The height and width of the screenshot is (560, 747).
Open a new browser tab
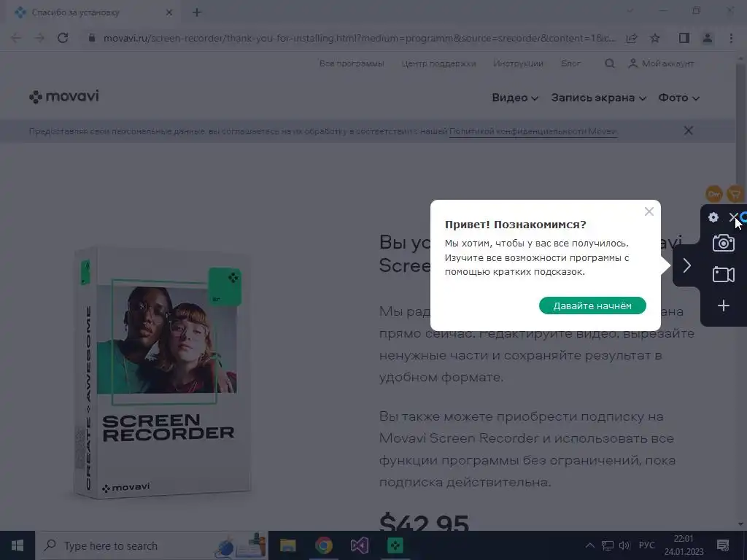point(197,13)
